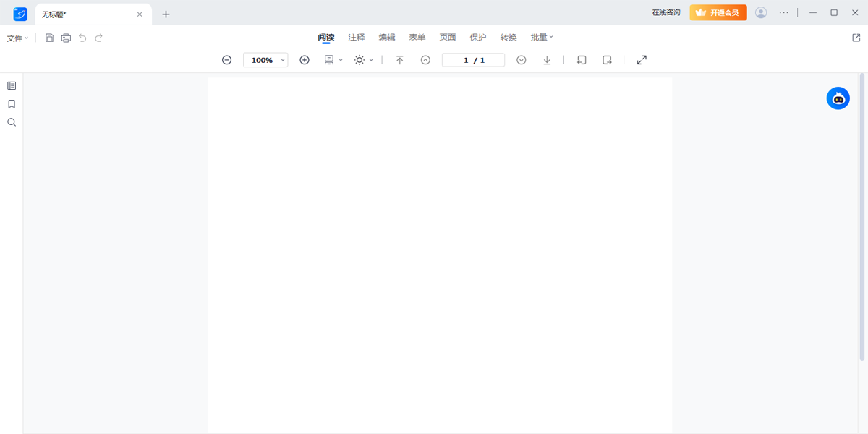Jump to the last page arrow
This screenshot has height=434, width=868.
pos(547,60)
